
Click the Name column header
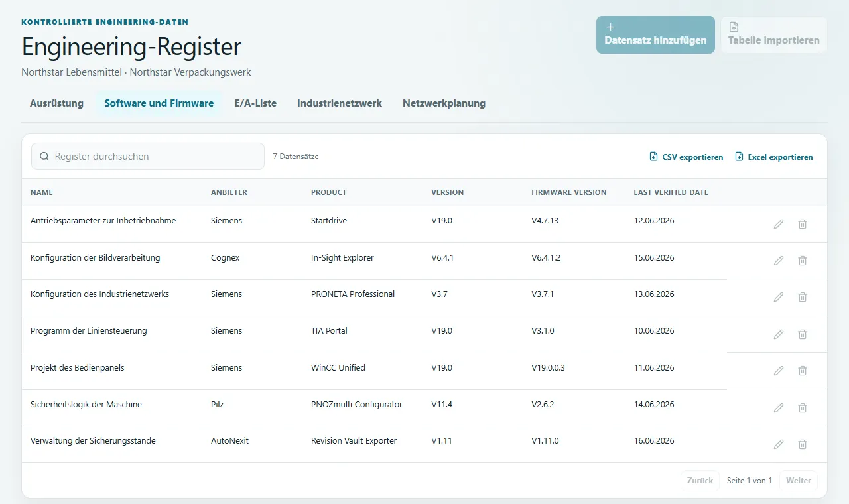(x=42, y=192)
